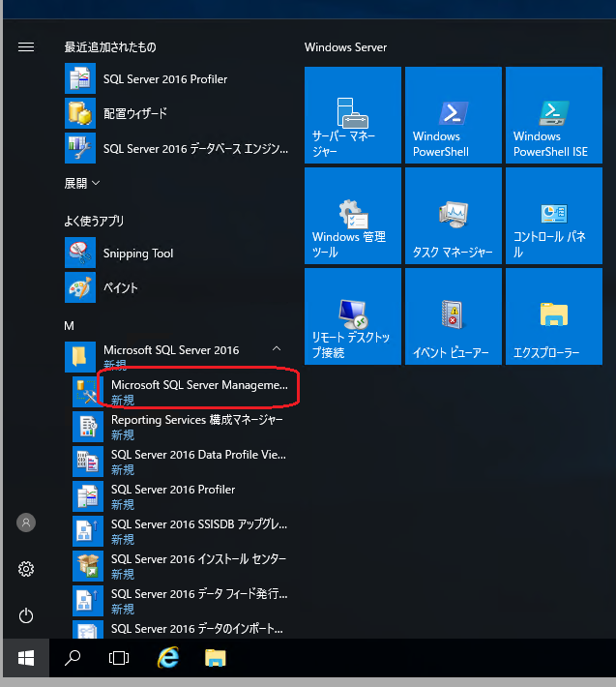Collapse the Microsoft SQL Server 2016 folder chevron
The image size is (616, 687).
pyautogui.click(x=277, y=348)
